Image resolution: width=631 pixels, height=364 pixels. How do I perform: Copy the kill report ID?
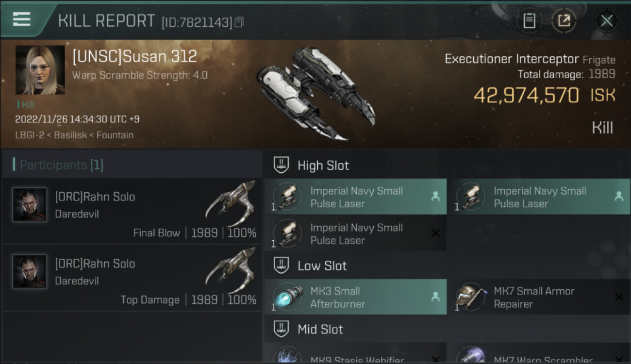pos(239,22)
